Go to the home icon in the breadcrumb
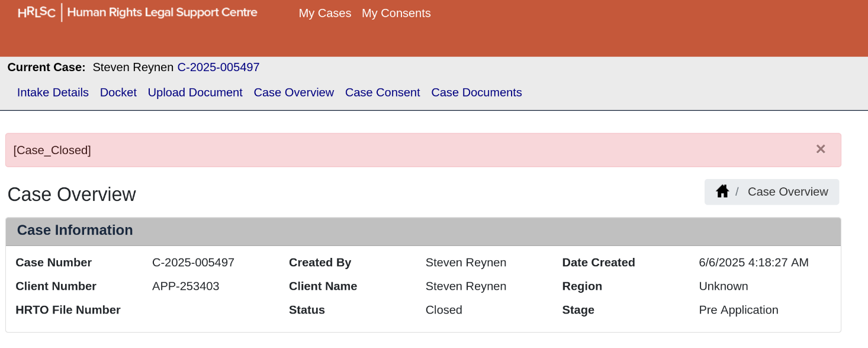868x348 pixels. pos(722,191)
